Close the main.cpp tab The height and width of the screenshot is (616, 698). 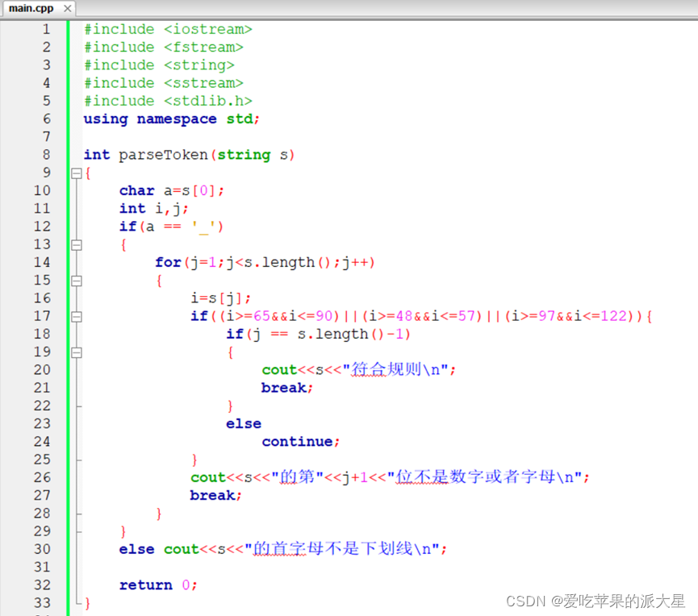66,7
